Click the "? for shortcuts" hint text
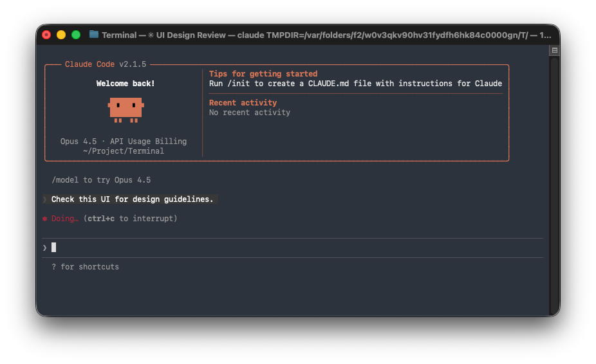The height and width of the screenshot is (364, 596). [85, 267]
